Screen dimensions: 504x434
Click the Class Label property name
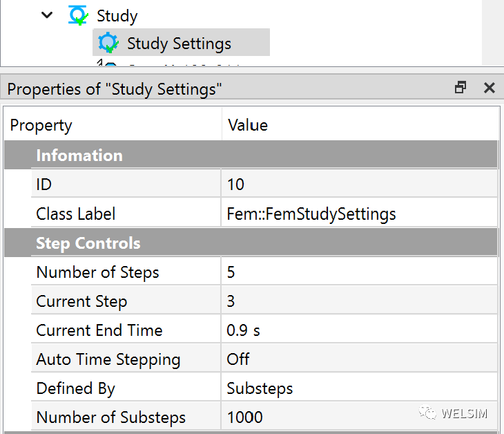(75, 214)
